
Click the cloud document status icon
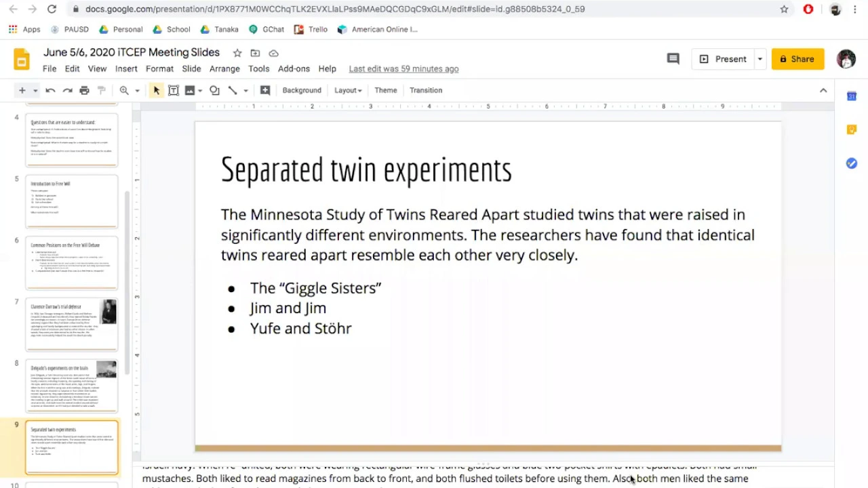(273, 53)
